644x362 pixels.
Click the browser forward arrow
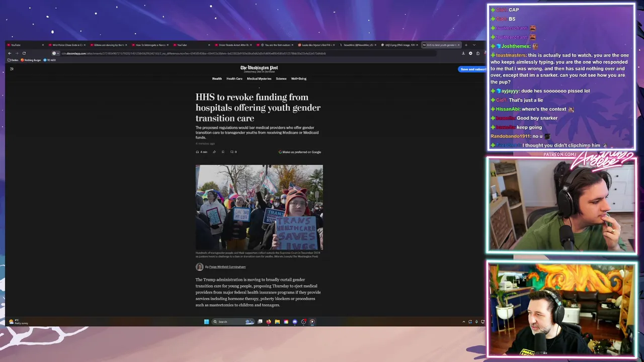pyautogui.click(x=17, y=53)
